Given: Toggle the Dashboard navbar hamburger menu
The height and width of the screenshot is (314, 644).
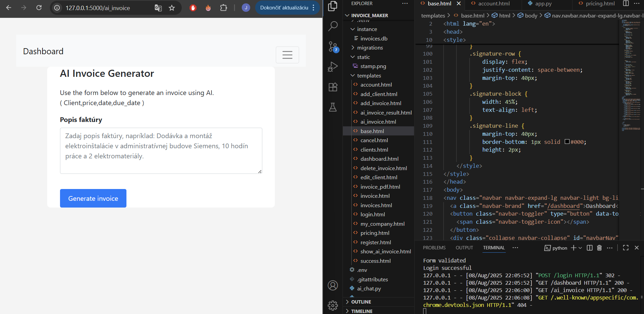Looking at the screenshot, I should point(287,55).
